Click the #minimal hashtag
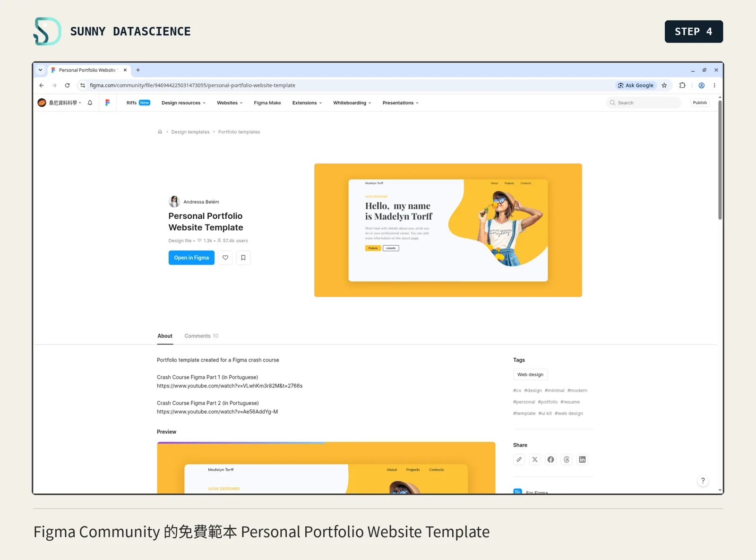 pyautogui.click(x=554, y=390)
